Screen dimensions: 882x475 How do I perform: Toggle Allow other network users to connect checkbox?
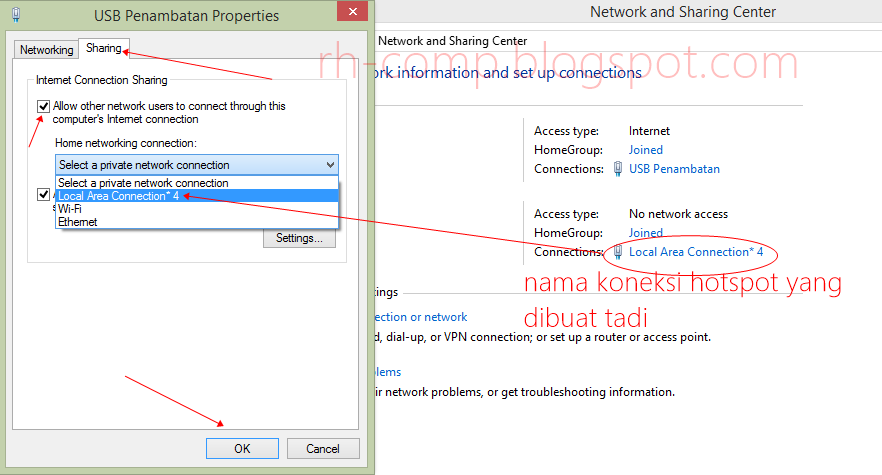43,106
